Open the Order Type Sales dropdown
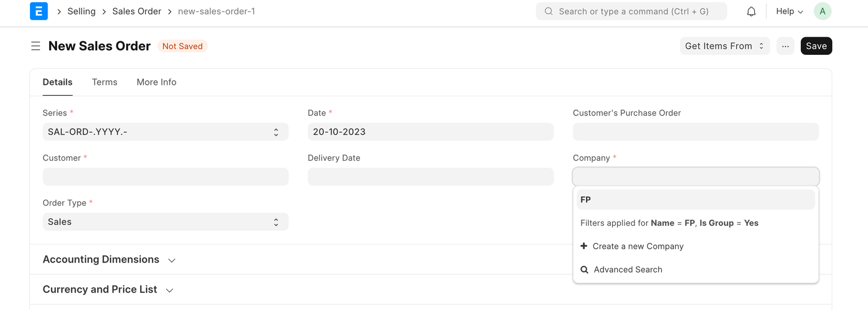This screenshot has width=868, height=310. [165, 222]
